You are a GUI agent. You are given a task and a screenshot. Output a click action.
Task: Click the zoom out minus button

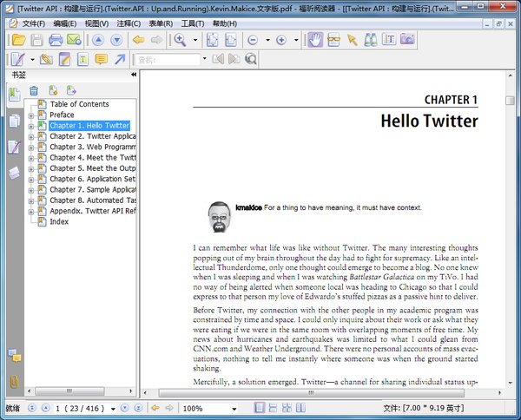point(253,40)
